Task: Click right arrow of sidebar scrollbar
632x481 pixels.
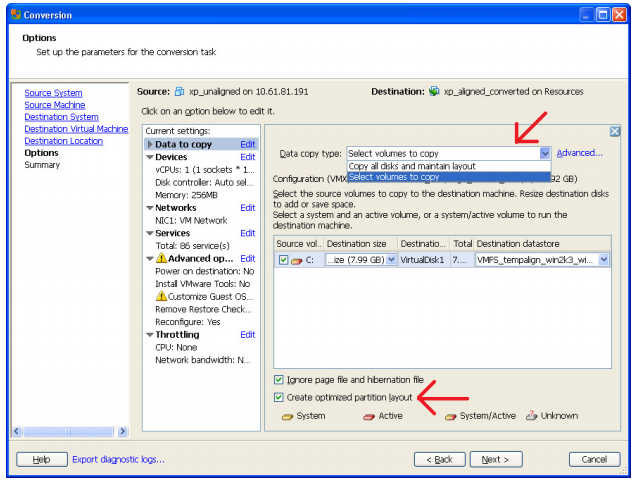Action: pyautogui.click(x=123, y=431)
